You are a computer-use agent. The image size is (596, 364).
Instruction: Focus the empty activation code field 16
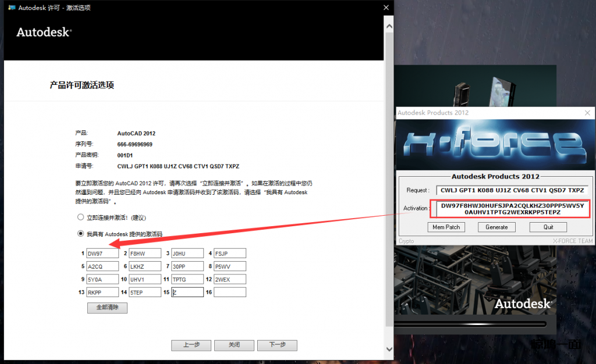click(x=229, y=292)
